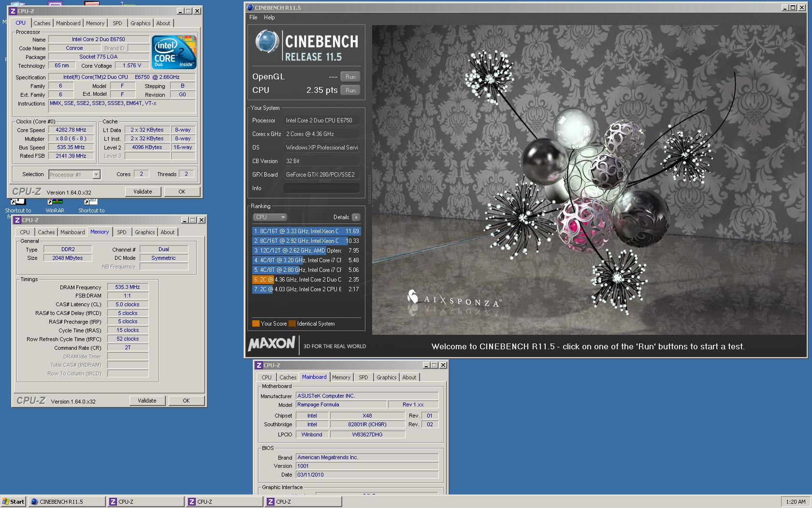Click the Intel Core 2 Duo logo in CPU-Z

[174, 52]
